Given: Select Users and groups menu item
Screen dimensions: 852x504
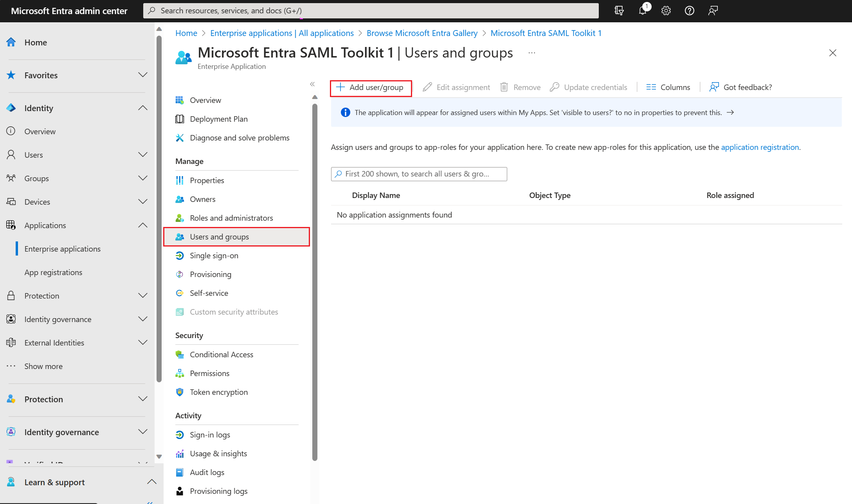Looking at the screenshot, I should pos(219,236).
